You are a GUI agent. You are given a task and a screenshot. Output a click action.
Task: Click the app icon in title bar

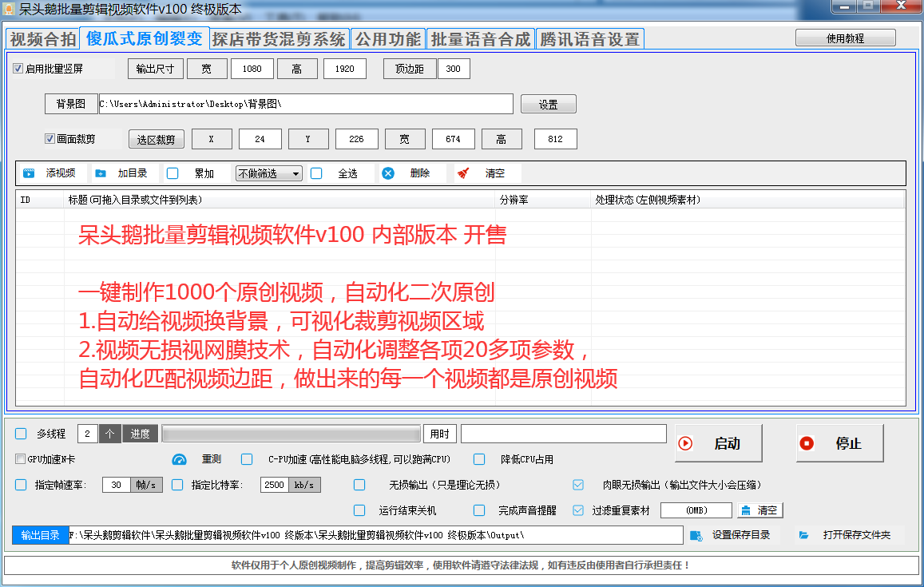pyautogui.click(x=8, y=9)
